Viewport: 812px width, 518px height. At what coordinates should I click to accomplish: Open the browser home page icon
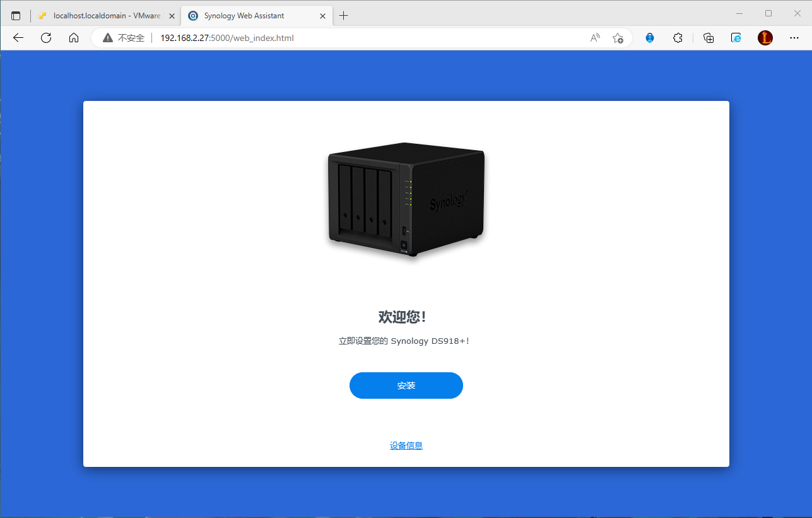click(x=74, y=38)
